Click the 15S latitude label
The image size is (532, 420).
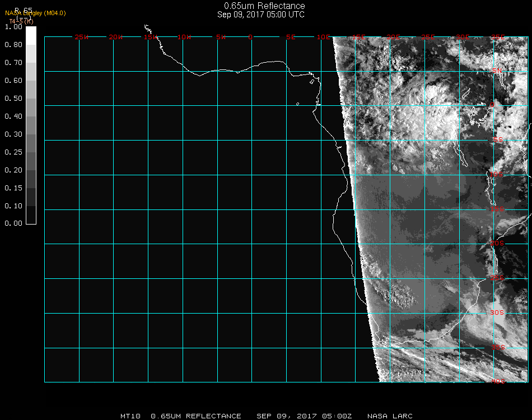pyautogui.click(x=497, y=209)
